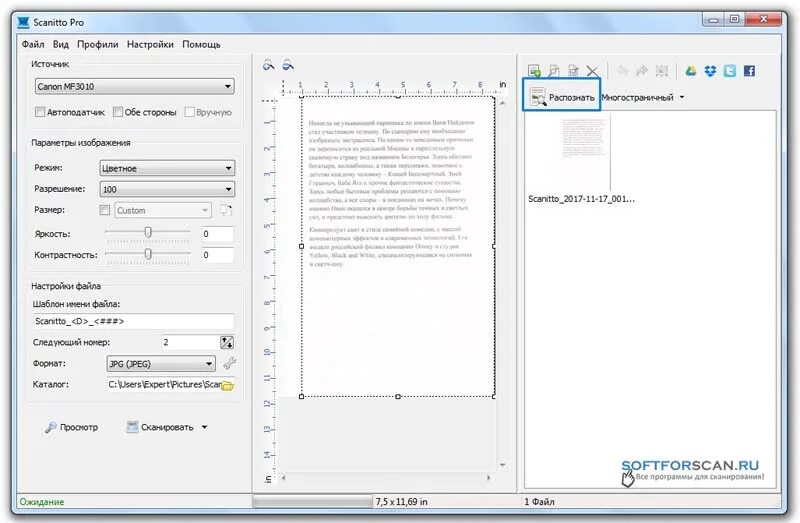Upload to Dropbox icon

pyautogui.click(x=710, y=71)
